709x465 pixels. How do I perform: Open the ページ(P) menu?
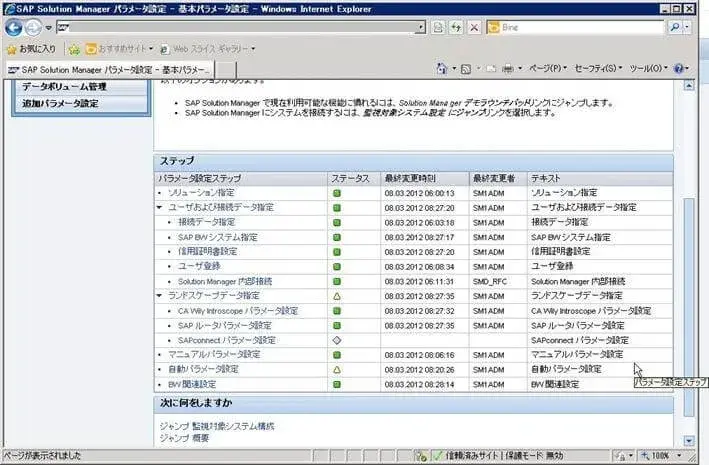[548, 68]
